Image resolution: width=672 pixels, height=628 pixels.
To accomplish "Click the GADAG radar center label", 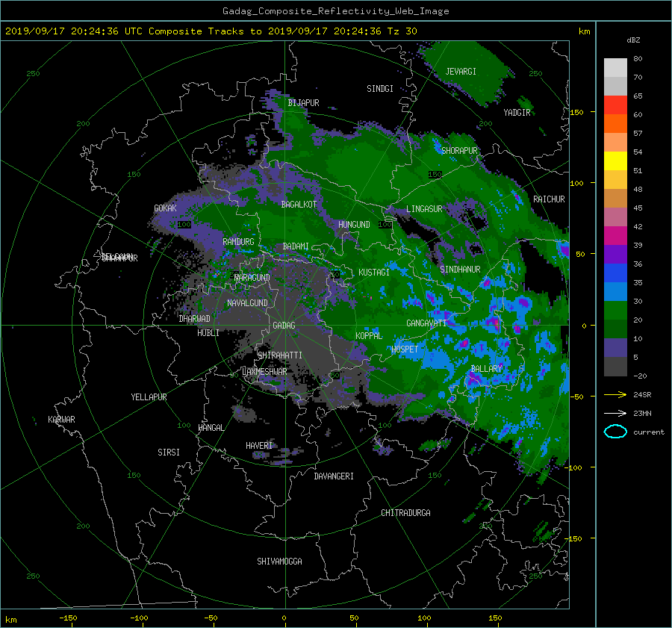I will [284, 326].
